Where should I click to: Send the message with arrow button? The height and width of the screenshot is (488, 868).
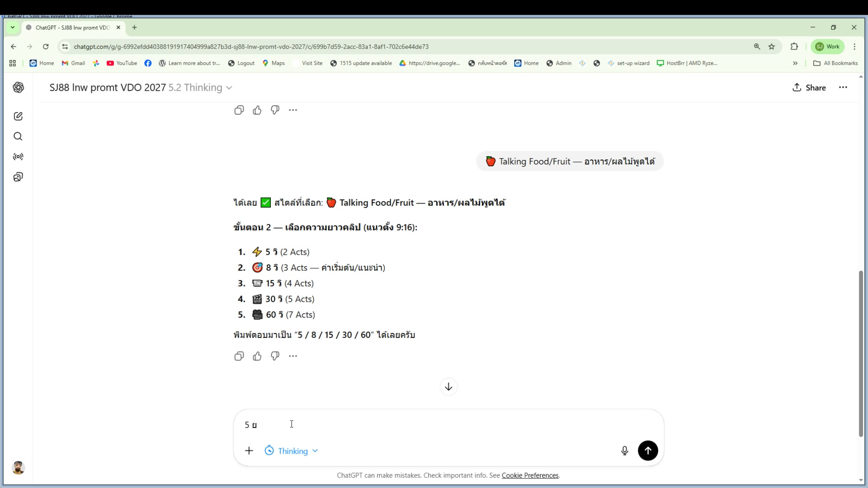tap(648, 450)
